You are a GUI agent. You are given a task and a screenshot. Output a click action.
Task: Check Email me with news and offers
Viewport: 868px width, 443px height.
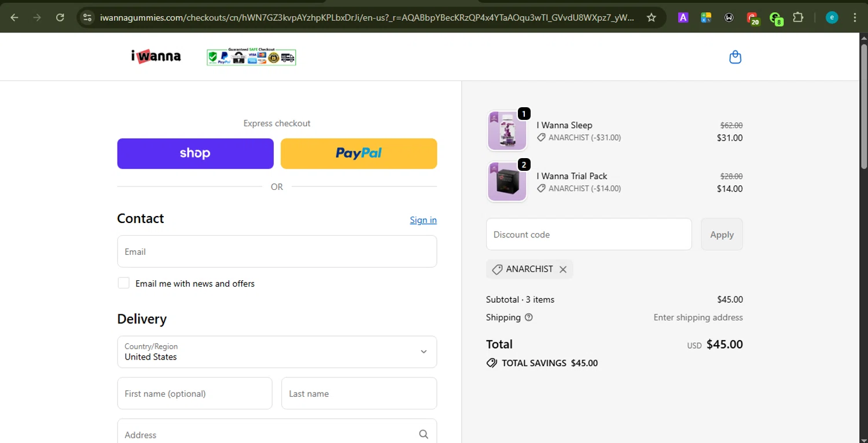coord(123,283)
